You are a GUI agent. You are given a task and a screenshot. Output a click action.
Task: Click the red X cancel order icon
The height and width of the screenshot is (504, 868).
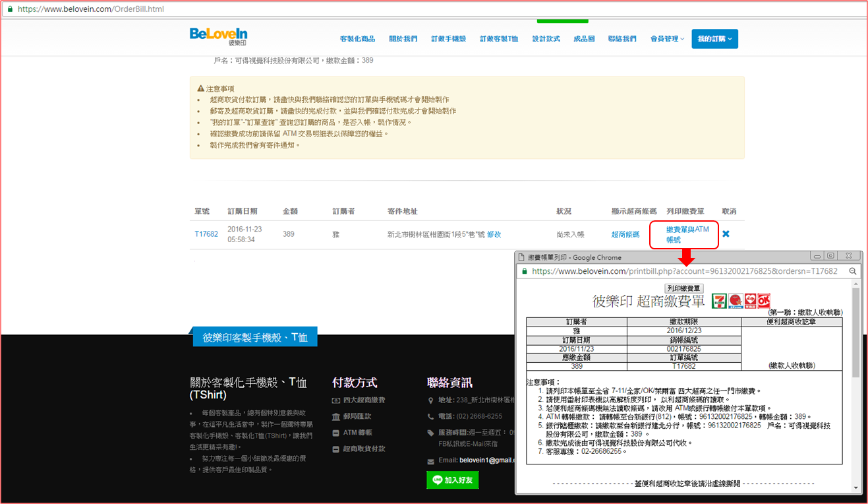click(726, 234)
